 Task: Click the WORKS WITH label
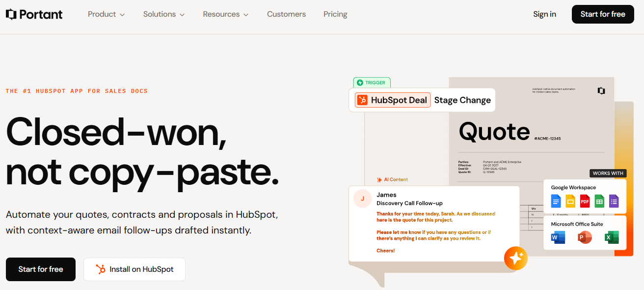point(608,174)
